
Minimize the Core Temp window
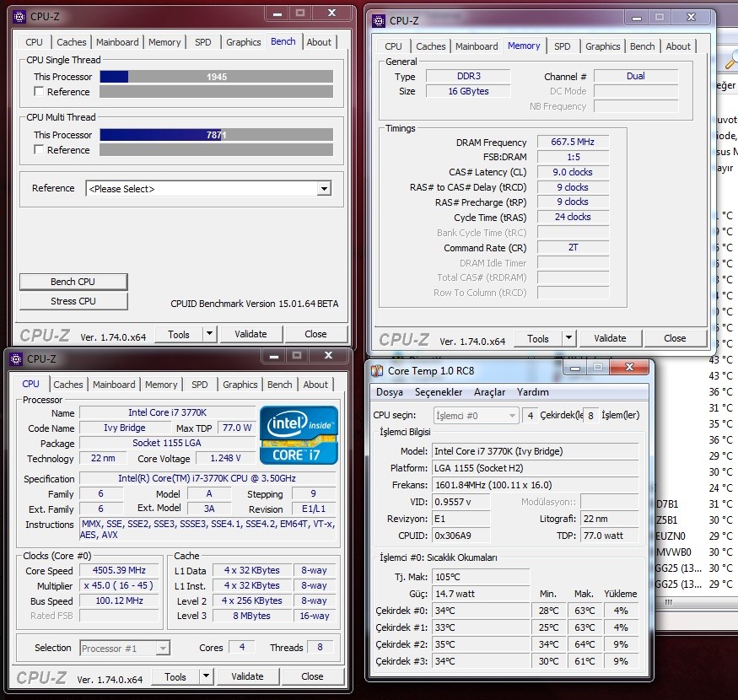point(575,367)
